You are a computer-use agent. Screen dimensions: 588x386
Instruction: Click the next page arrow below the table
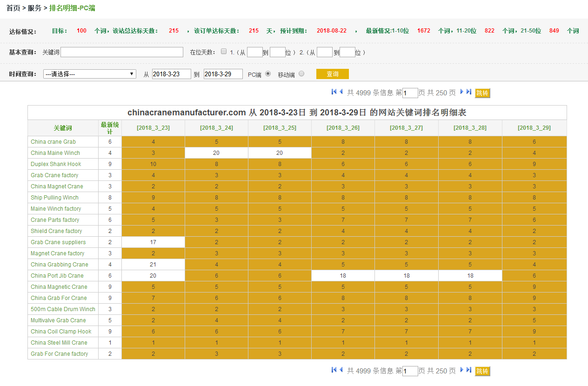click(x=462, y=370)
